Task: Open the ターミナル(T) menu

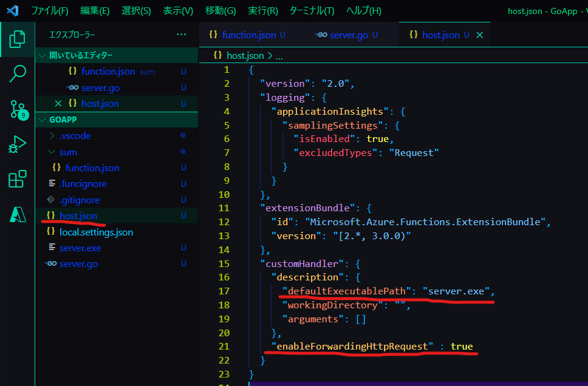Action: point(312,10)
